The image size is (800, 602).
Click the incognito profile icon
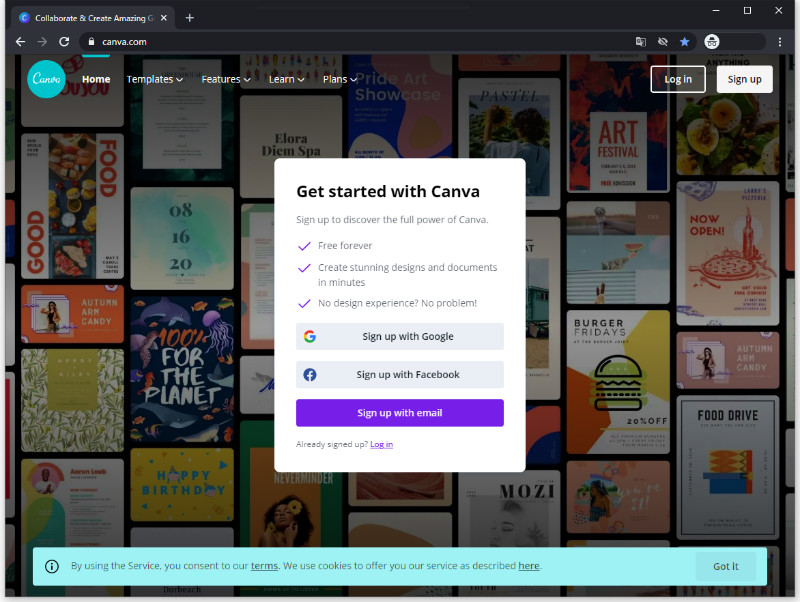[712, 42]
